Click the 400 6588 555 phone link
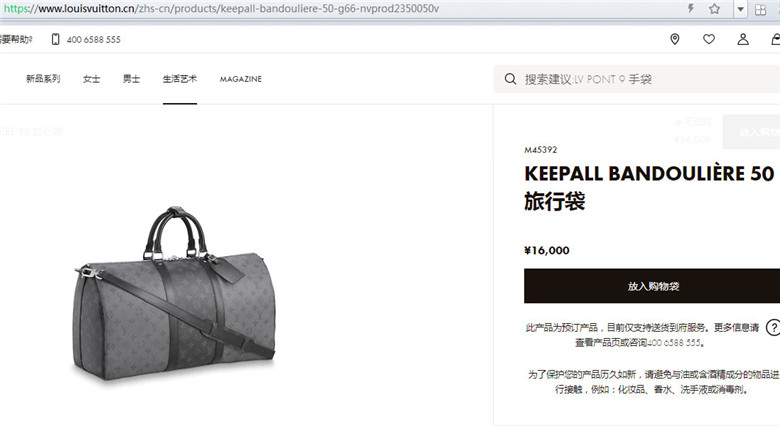 coord(94,39)
